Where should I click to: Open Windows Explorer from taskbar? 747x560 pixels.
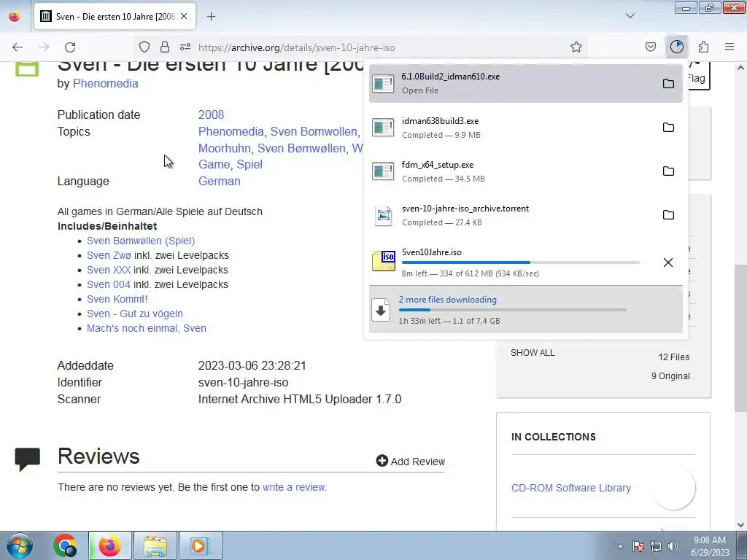155,545
